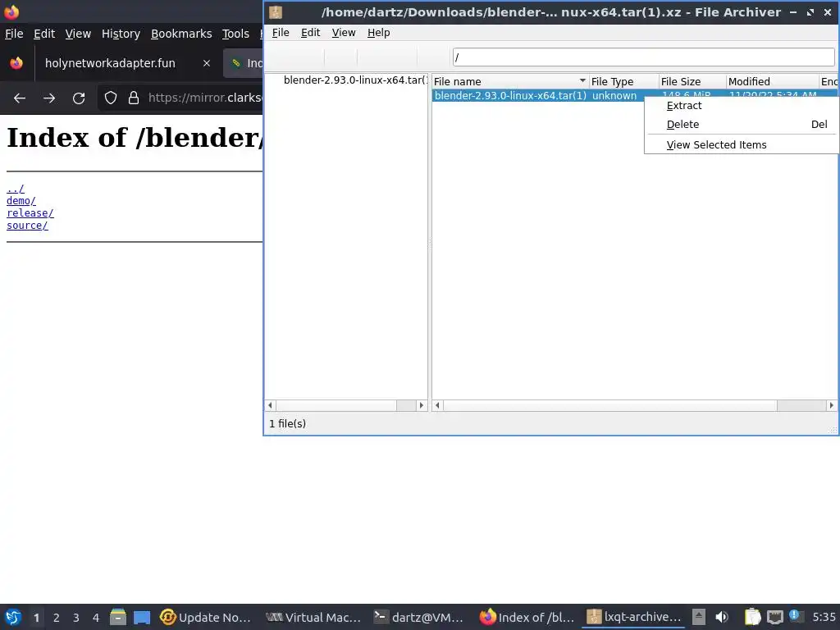Viewport: 840px width, 630px height.
Task: Open the source/ directory link
Action: click(x=27, y=226)
